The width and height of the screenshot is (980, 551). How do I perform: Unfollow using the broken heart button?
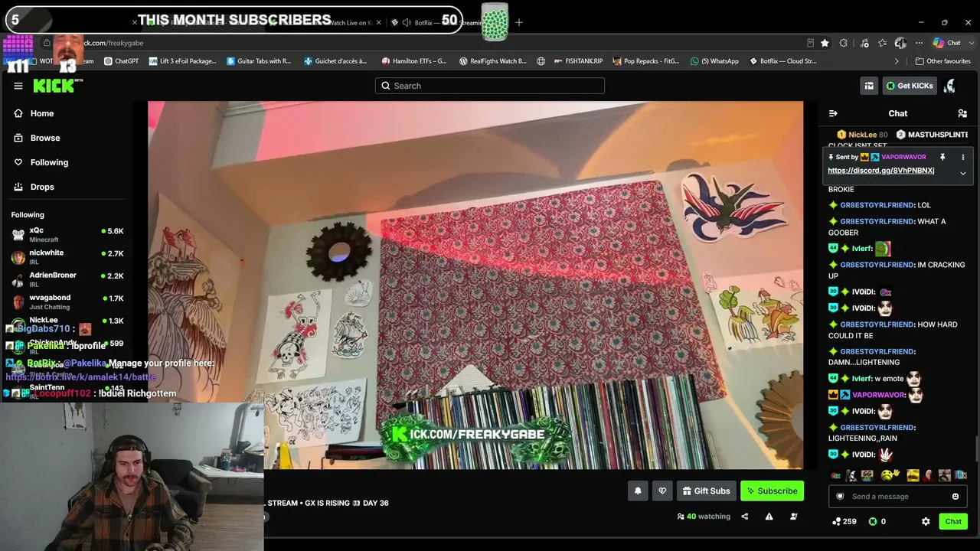(662, 491)
